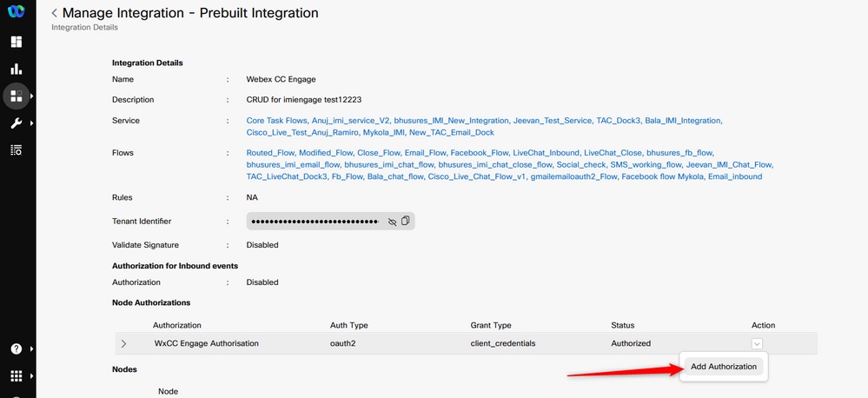Open the SMS_working_flow link
The image size is (868, 398).
645,164
